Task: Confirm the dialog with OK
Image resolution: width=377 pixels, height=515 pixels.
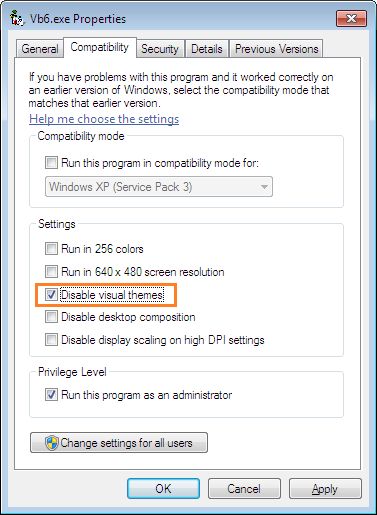Action: [163, 489]
